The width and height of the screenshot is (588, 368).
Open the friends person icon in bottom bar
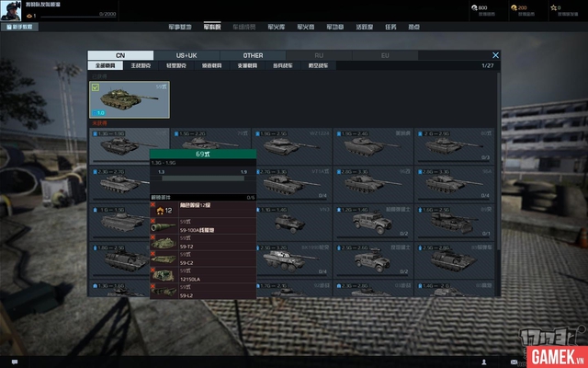484,362
